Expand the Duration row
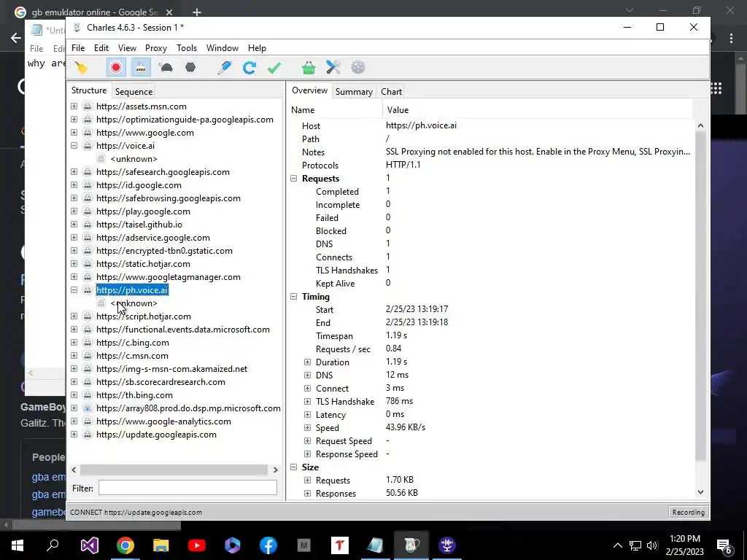Viewport: 747px width, 560px height. (307, 362)
